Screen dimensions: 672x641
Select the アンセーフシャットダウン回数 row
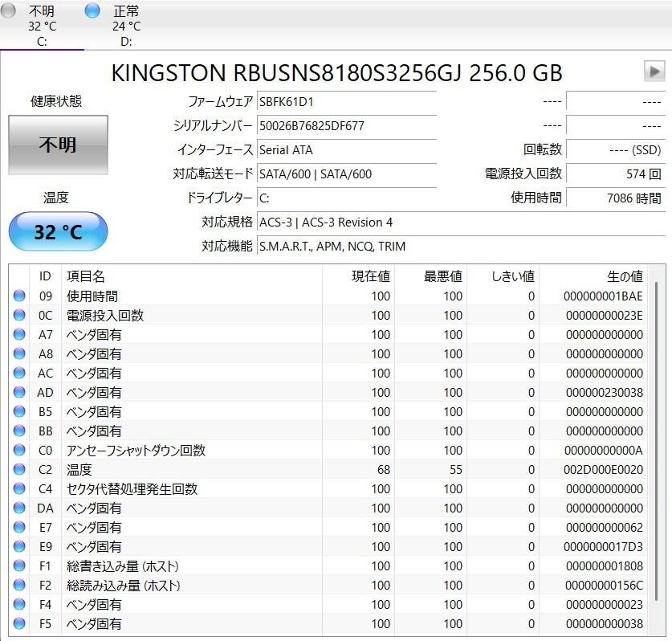(x=328, y=450)
